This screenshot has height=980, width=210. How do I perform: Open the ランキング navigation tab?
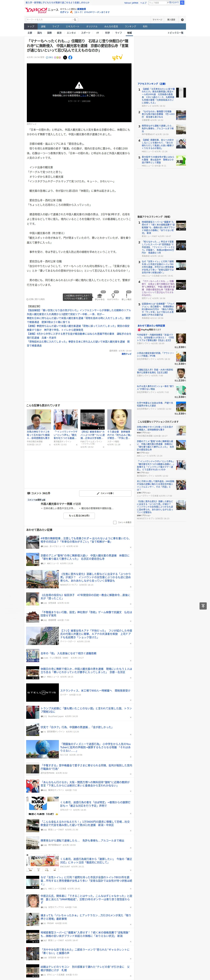pos(130,27)
